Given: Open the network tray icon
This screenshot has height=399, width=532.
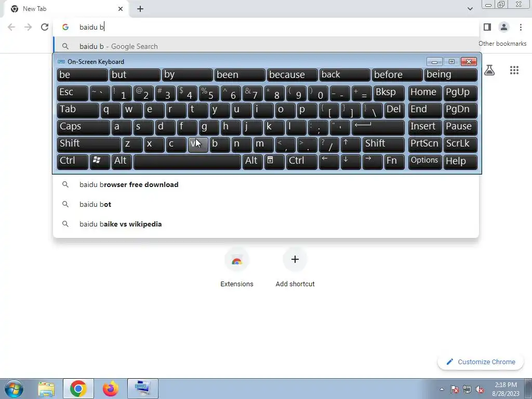Looking at the screenshot, I should tap(467, 389).
